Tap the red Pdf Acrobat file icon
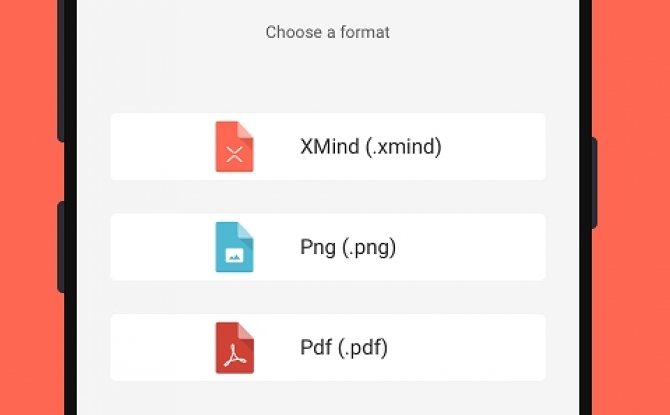Viewport: 670px width, 415px height. point(234,347)
